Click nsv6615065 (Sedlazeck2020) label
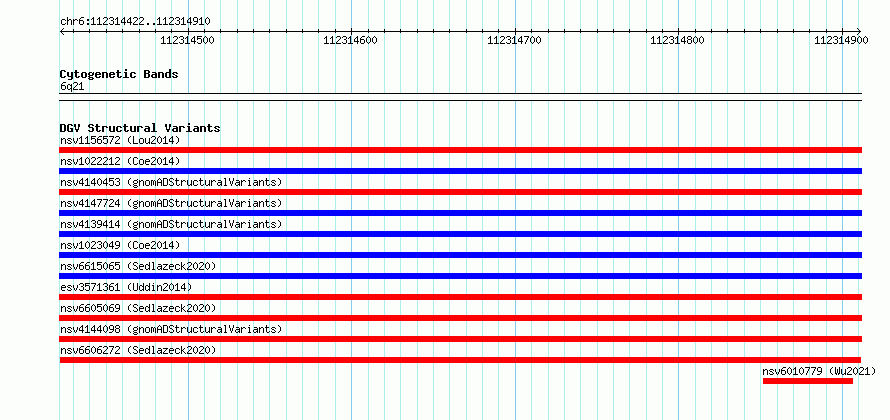The width and height of the screenshot is (890, 420). click(x=138, y=266)
